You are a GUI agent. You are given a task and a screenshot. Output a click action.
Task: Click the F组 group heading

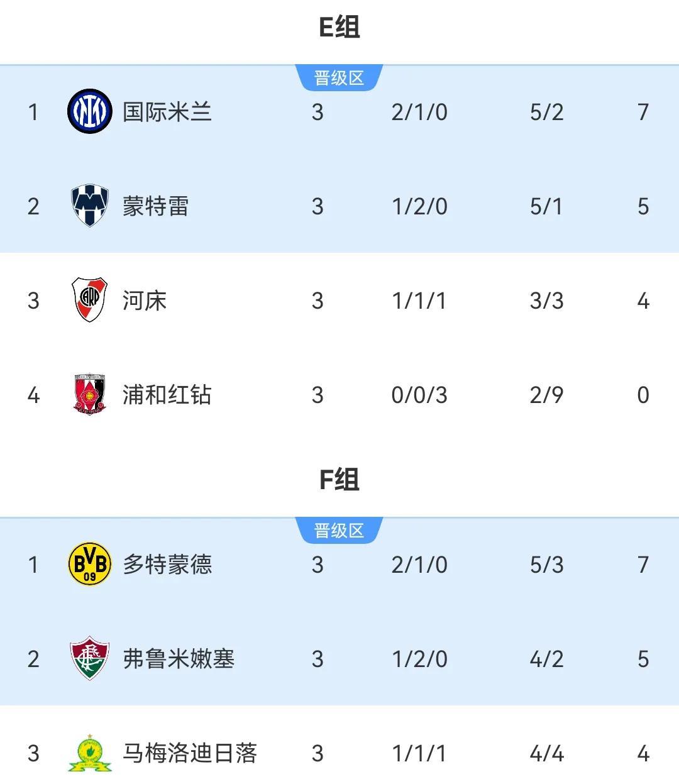pos(339,480)
